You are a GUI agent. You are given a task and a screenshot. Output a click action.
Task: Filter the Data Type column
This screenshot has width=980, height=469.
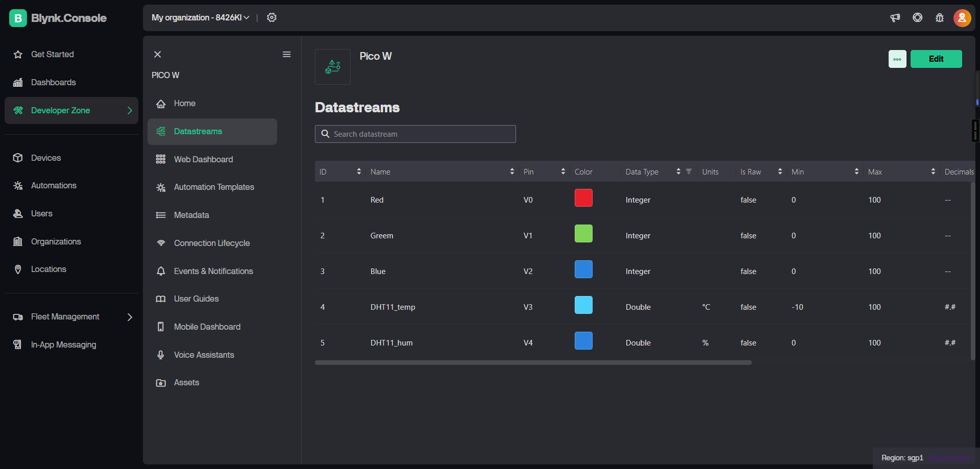point(689,171)
